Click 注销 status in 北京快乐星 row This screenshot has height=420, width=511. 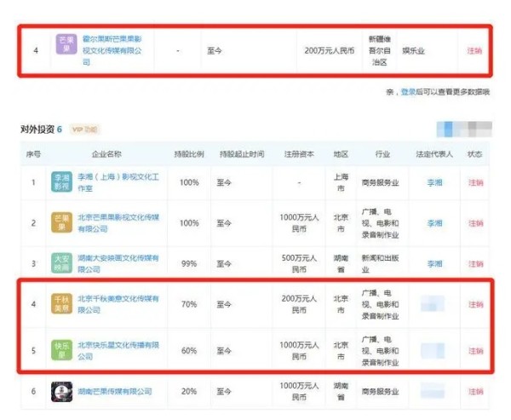pyautogui.click(x=476, y=350)
